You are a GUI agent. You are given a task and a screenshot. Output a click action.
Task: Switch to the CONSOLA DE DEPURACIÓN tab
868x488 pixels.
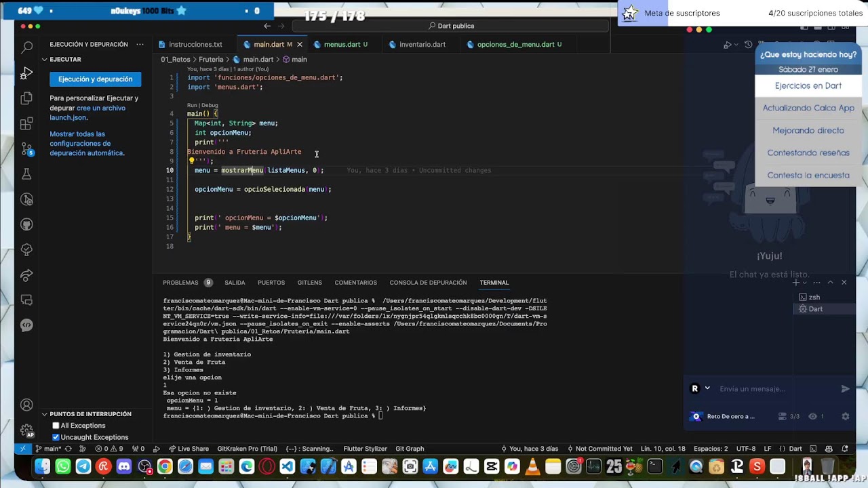(428, 283)
